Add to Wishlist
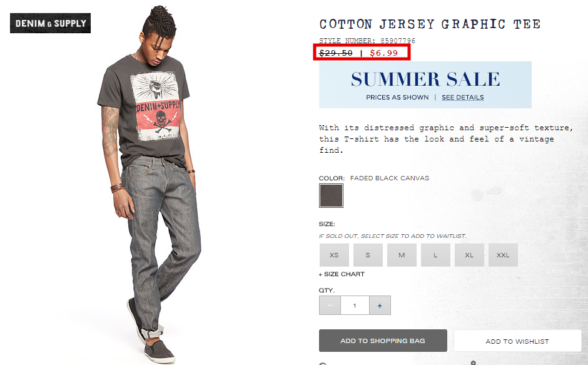588x365 pixels. (x=517, y=341)
